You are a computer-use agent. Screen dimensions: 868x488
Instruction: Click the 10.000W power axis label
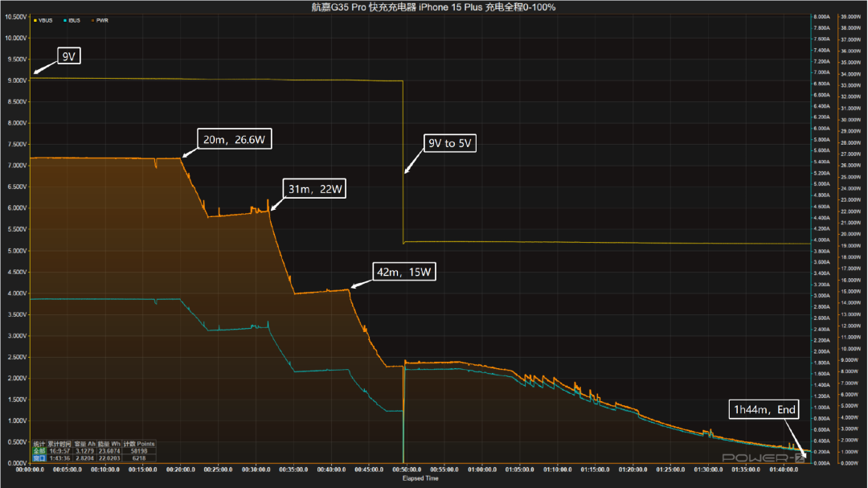coord(851,349)
